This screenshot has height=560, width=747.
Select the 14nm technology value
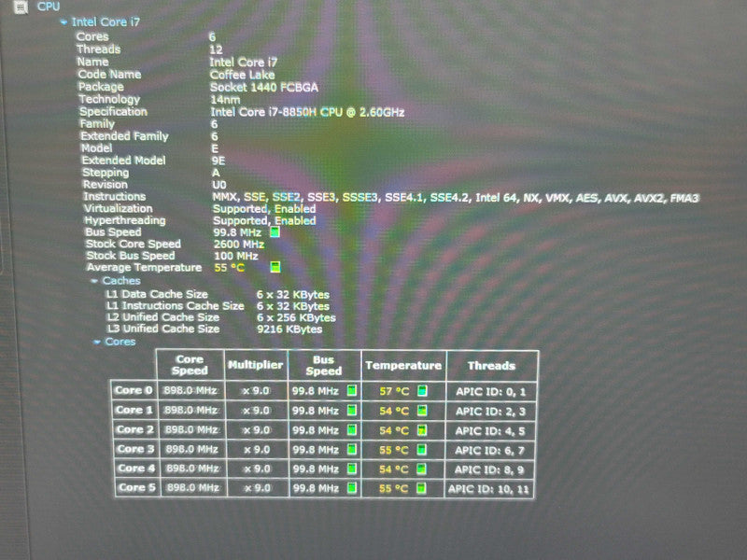pyautogui.click(x=225, y=100)
